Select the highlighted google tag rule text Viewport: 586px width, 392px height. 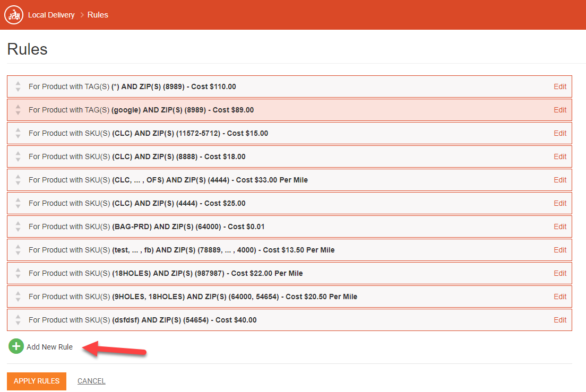pos(141,110)
